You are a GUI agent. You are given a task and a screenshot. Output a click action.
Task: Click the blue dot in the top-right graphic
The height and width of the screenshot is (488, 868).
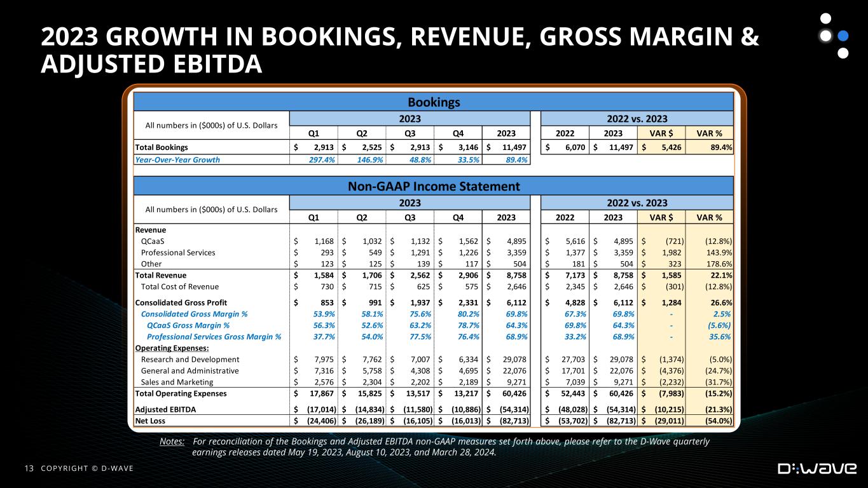pos(843,36)
